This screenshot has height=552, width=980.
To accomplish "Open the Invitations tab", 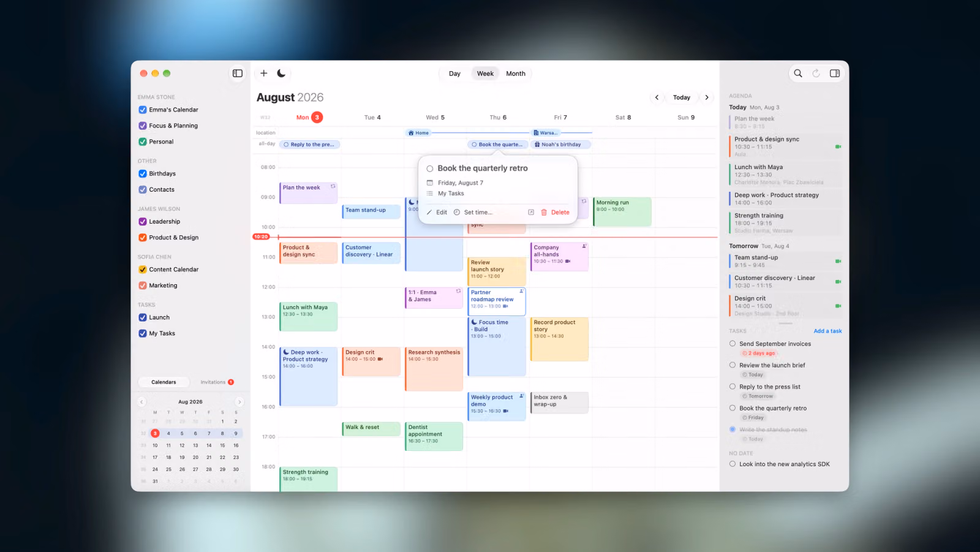I will tap(217, 382).
